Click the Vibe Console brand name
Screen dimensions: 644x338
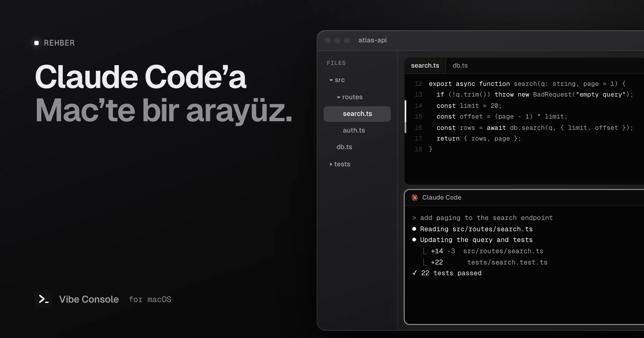(89, 299)
